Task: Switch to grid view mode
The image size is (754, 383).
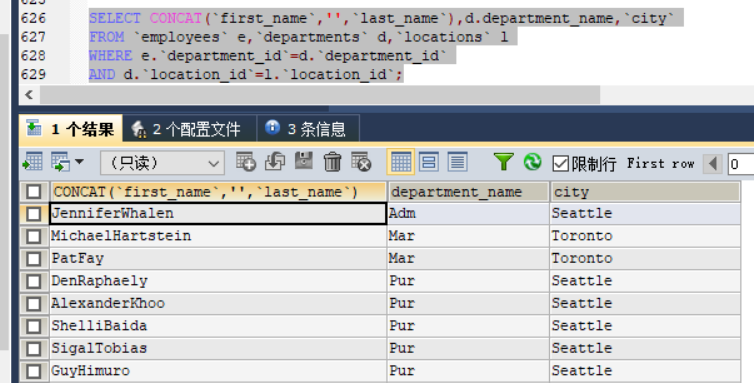Action: tap(401, 162)
